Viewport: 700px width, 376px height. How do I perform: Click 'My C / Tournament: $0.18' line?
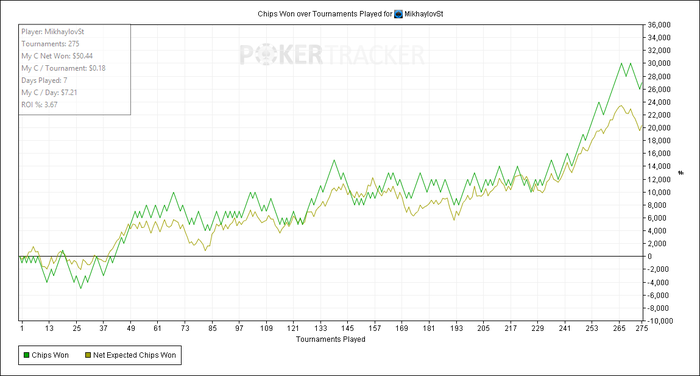63,68
